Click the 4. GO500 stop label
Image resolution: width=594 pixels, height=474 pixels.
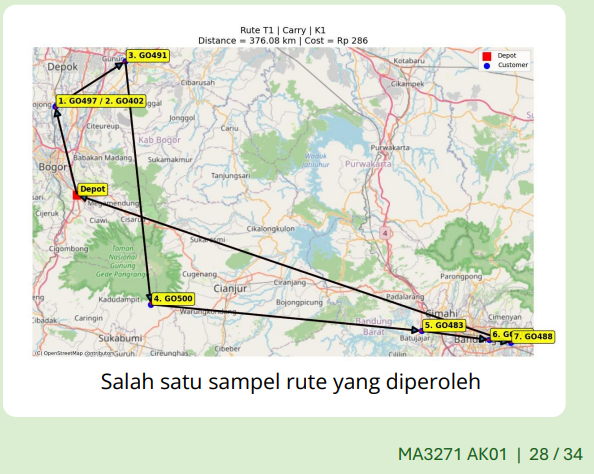(x=173, y=299)
